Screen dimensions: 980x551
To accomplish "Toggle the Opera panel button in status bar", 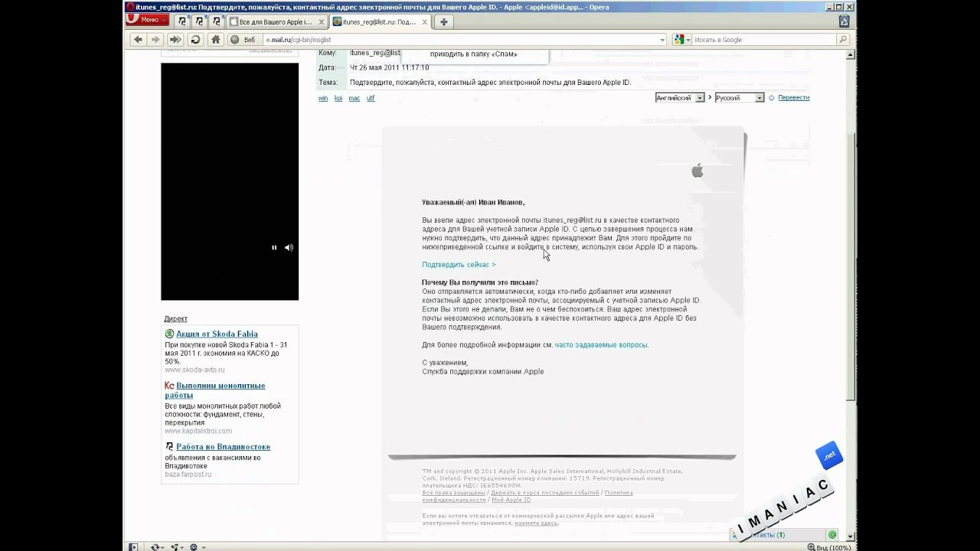I will coord(133,547).
